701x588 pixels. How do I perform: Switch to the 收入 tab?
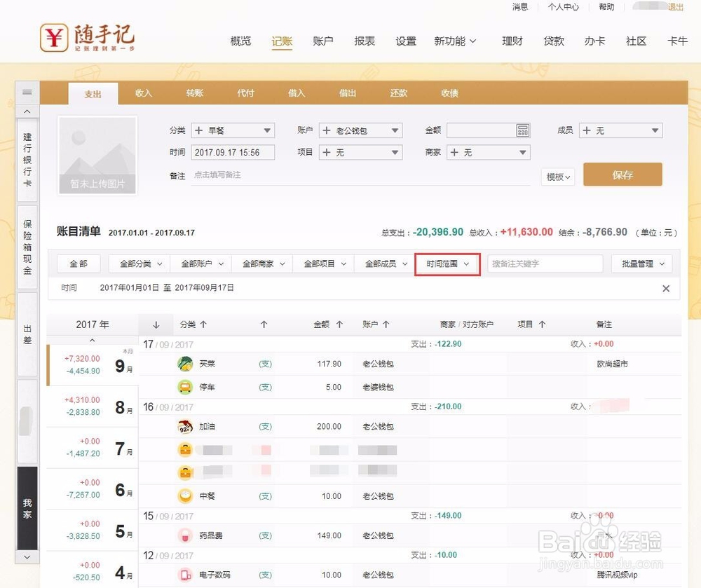(x=144, y=92)
